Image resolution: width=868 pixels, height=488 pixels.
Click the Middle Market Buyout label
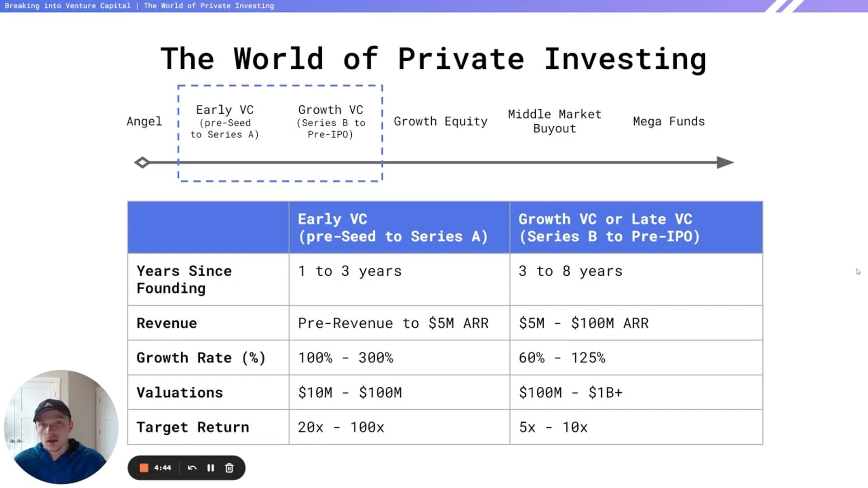(555, 122)
